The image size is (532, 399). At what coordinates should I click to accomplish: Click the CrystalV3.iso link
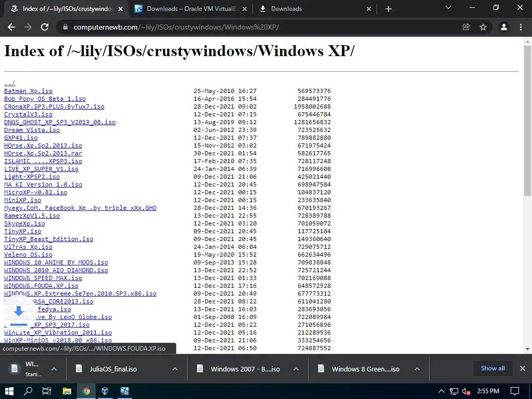(x=28, y=114)
